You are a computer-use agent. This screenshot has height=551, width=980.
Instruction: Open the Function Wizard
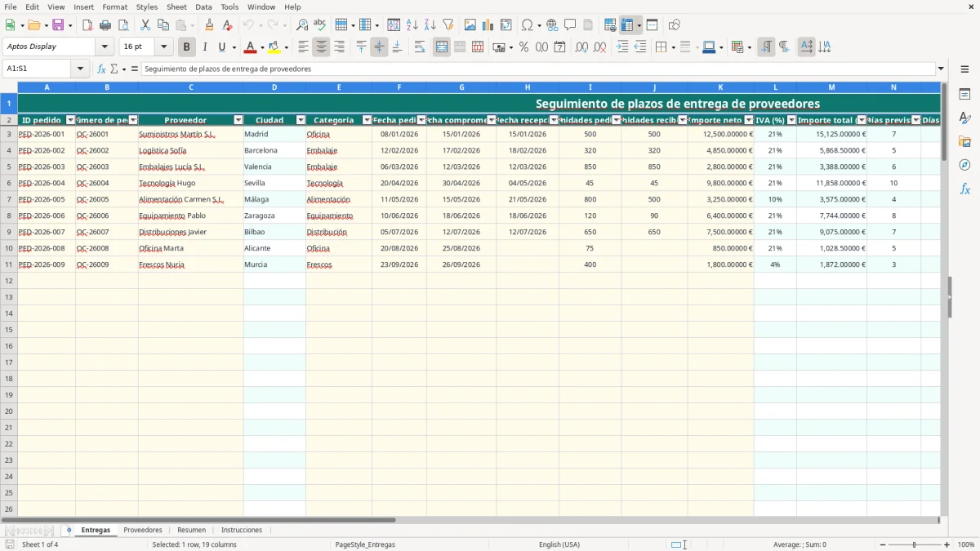(102, 69)
